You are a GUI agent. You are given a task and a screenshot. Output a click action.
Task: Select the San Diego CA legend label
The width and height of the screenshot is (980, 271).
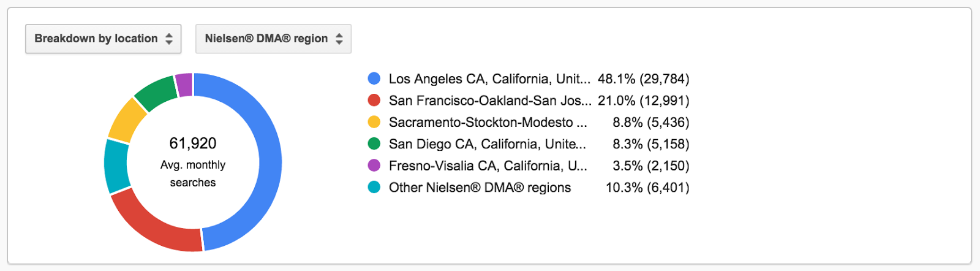point(488,144)
